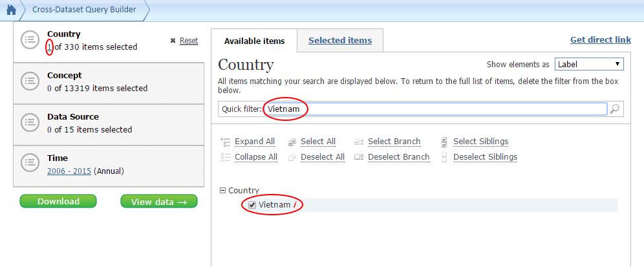Click the home icon in breadcrumb
Screen dimensions: 644x267
11,10
